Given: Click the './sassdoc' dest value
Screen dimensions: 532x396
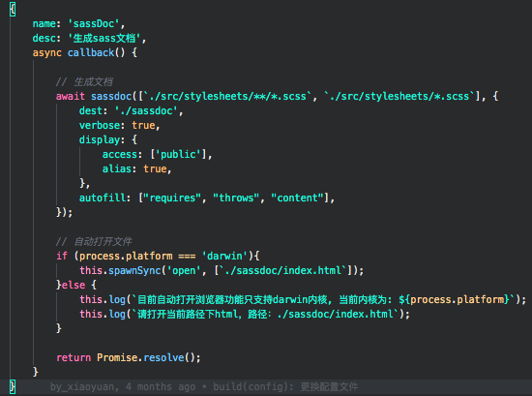Looking at the screenshot, I should [x=146, y=111].
